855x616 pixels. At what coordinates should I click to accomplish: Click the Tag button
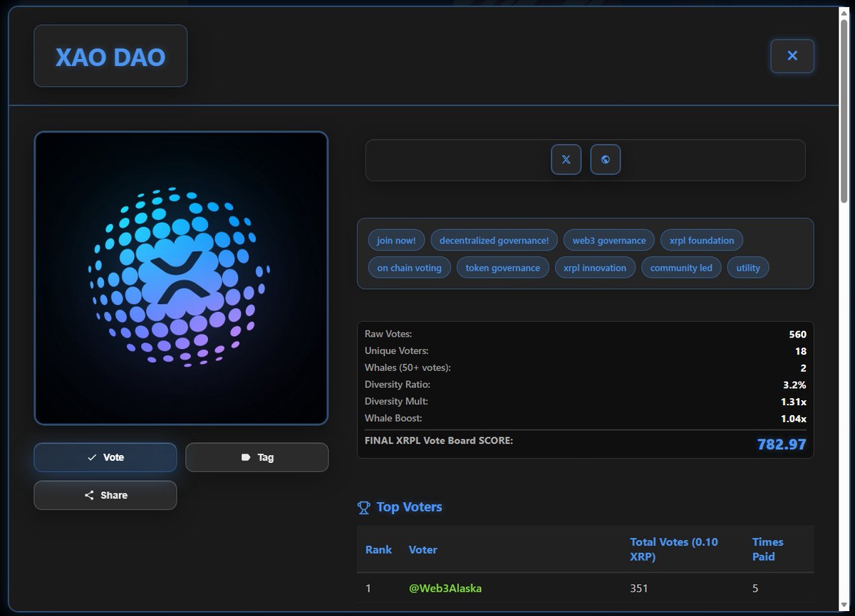(257, 457)
